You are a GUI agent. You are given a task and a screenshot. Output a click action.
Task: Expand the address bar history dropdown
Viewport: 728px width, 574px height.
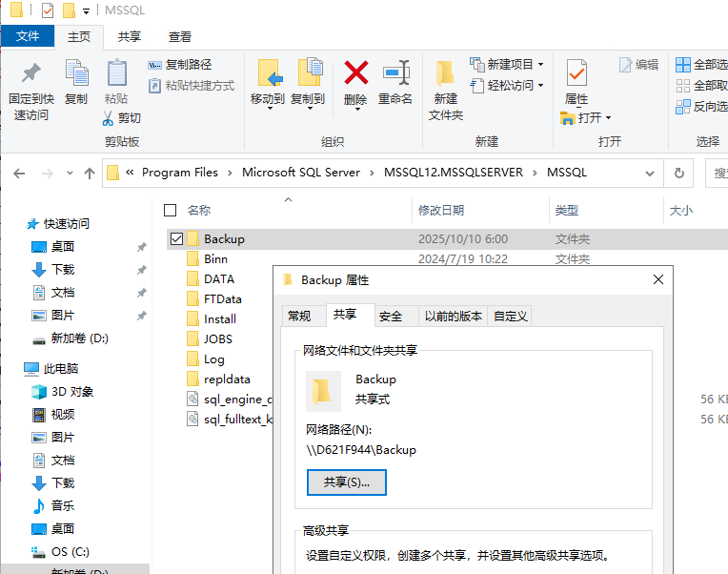650,174
